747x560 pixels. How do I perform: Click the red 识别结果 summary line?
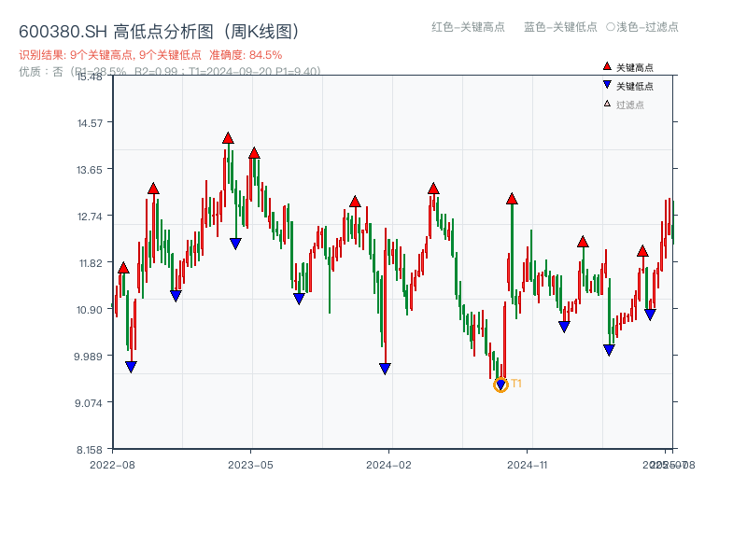(x=150, y=55)
